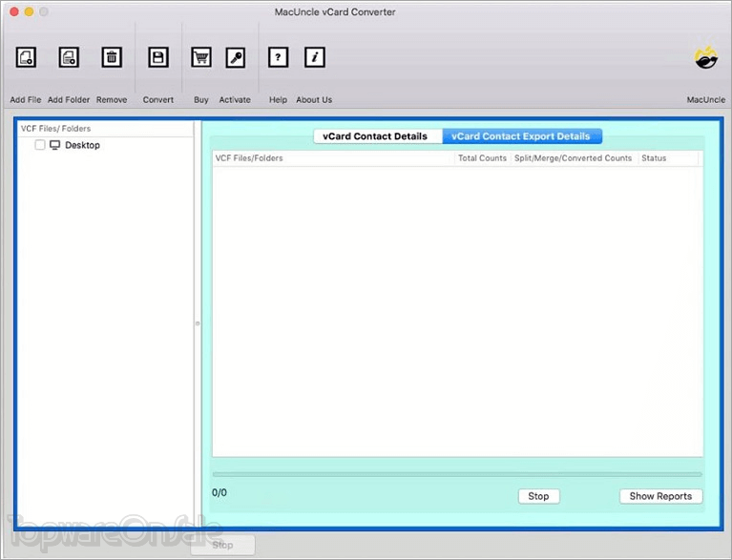
Task: Click the panel splitter handle
Action: point(198,323)
